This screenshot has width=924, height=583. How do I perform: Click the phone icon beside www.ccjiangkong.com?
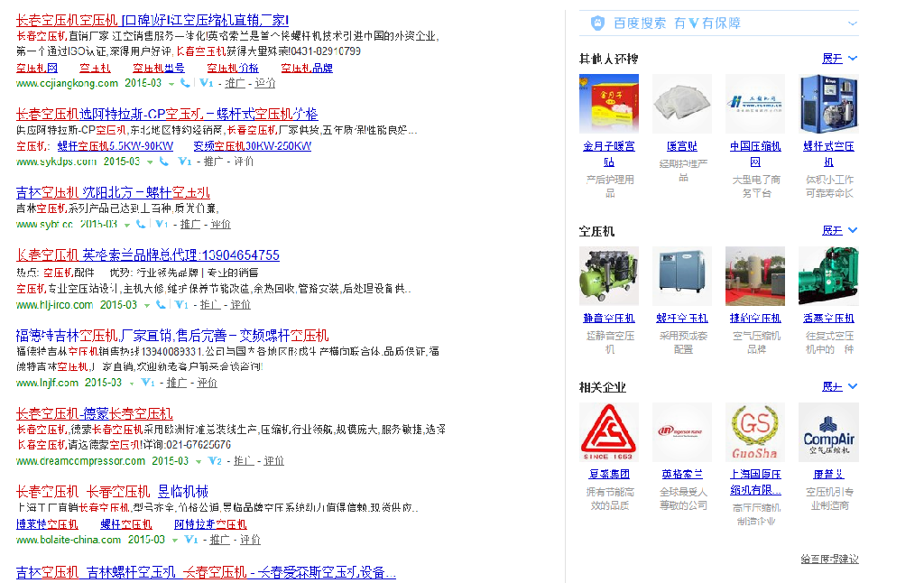[185, 83]
